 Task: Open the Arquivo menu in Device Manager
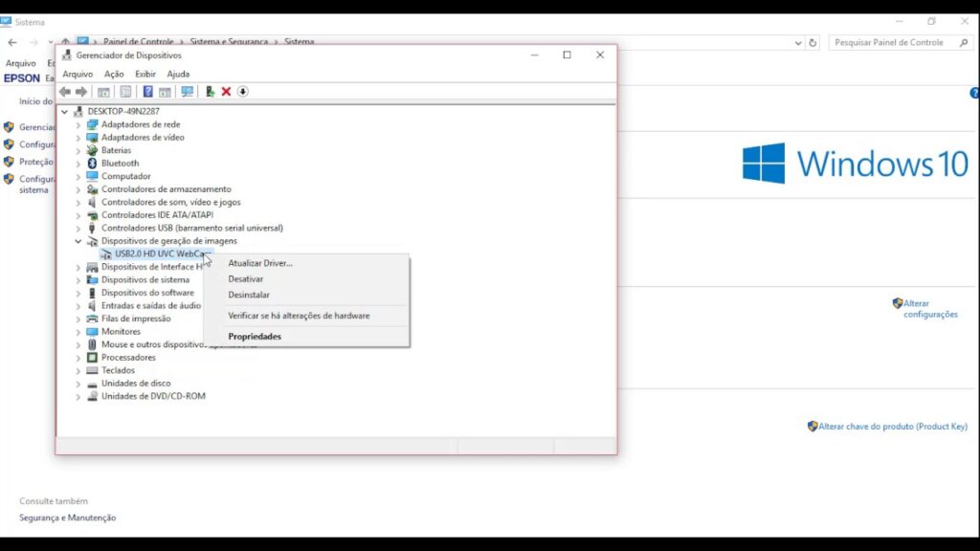tap(78, 74)
